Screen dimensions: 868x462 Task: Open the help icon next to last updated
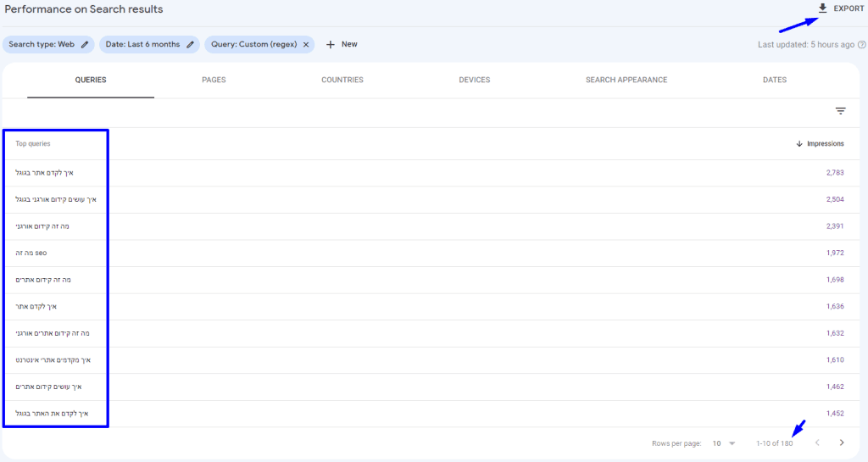coord(861,44)
